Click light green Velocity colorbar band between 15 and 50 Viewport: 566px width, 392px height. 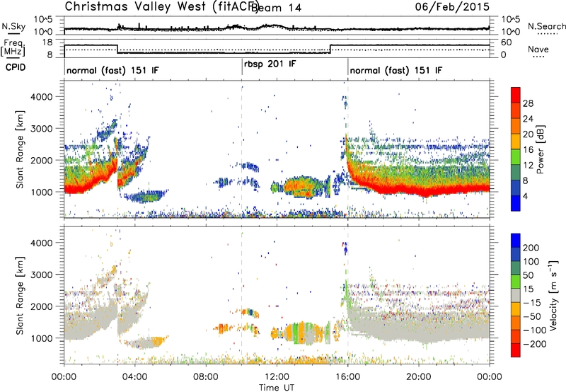[x=516, y=282]
